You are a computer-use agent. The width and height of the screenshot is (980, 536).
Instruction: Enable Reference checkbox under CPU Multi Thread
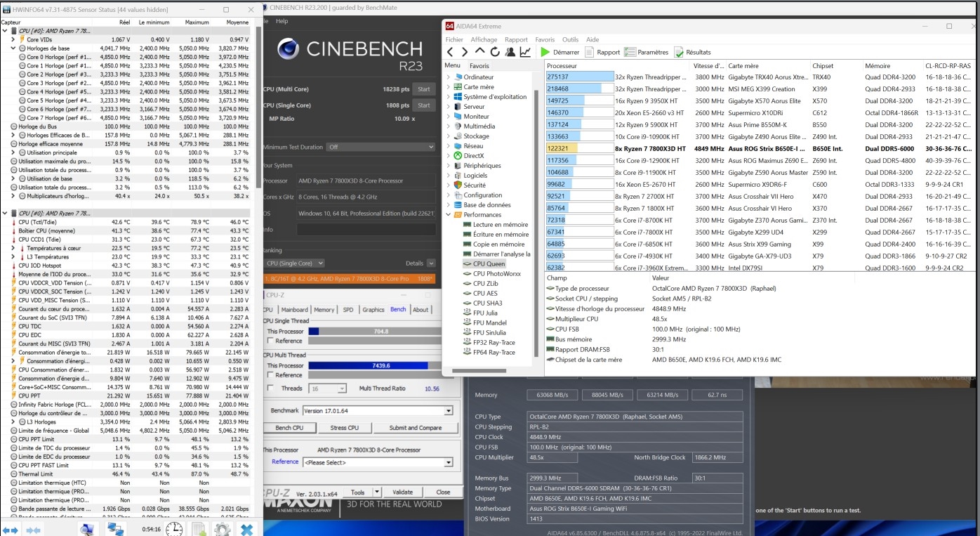270,375
